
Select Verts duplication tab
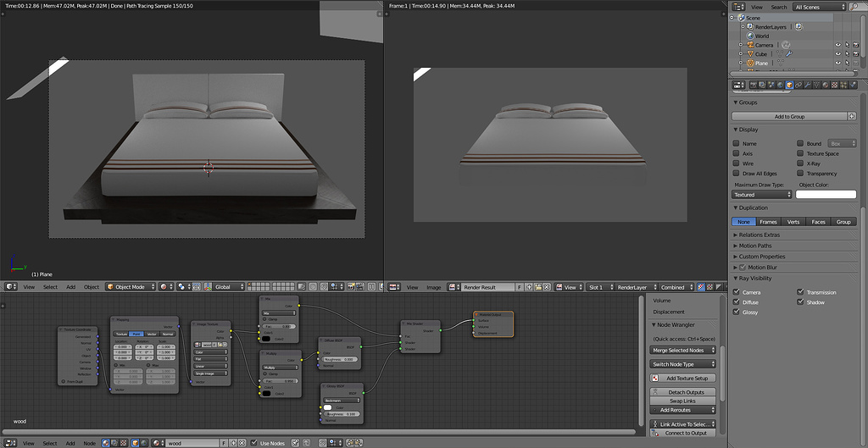[793, 222]
